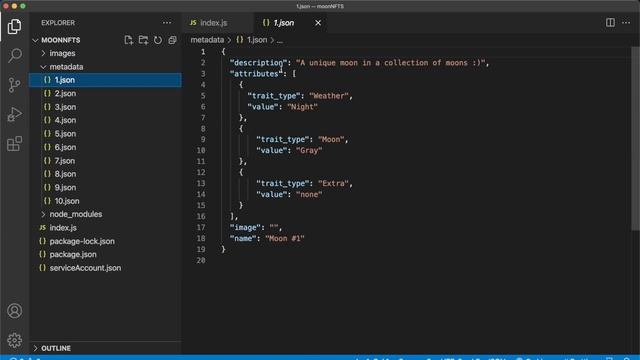Collapse all folders in Explorer
This screenshot has width=640, height=360.
pos(172,40)
